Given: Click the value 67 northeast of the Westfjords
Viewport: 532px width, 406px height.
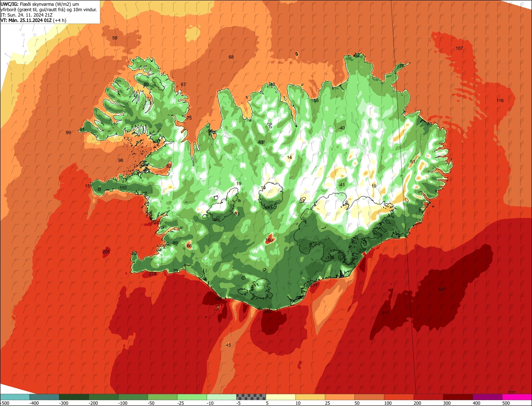Looking at the screenshot, I should (x=183, y=84).
